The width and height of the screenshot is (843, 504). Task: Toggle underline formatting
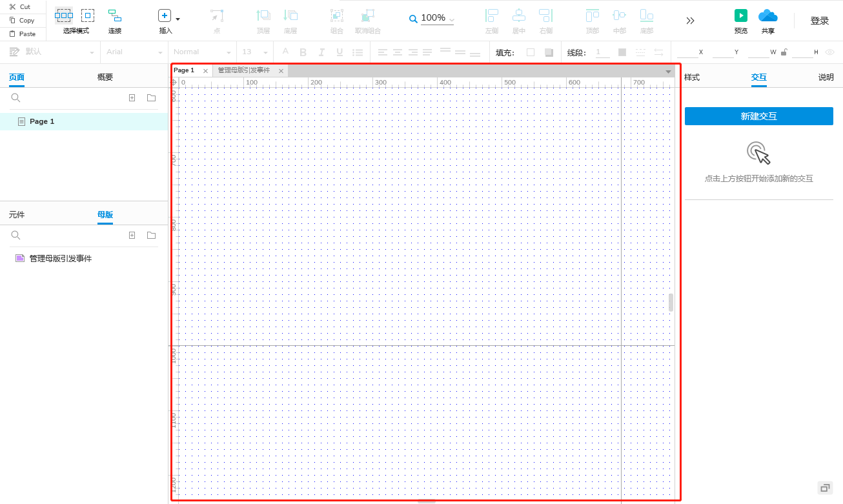tap(340, 52)
